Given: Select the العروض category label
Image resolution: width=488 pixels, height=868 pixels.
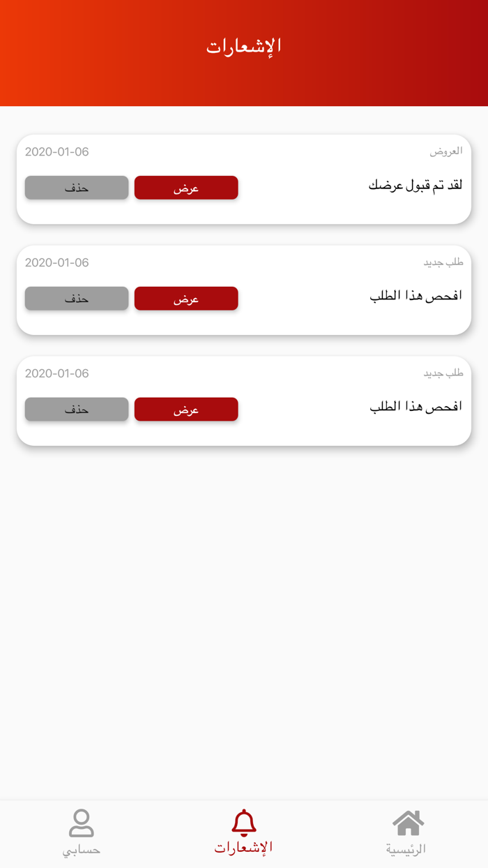Looking at the screenshot, I should pyautogui.click(x=445, y=151).
